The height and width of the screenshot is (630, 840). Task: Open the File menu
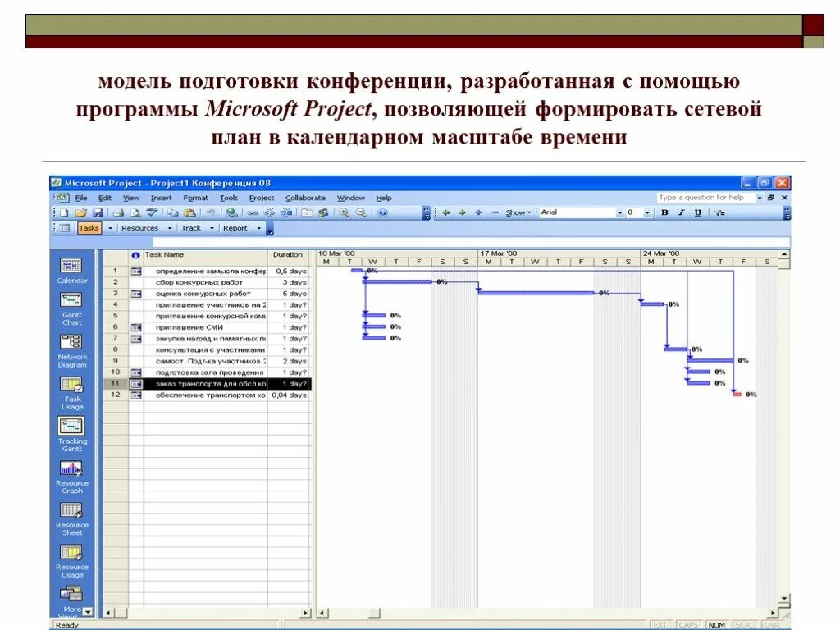[81, 198]
